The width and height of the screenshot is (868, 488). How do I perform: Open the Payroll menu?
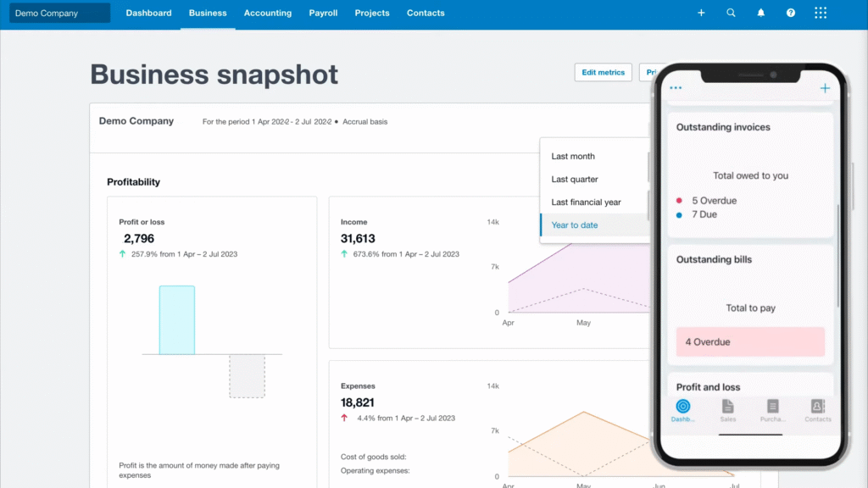323,14
